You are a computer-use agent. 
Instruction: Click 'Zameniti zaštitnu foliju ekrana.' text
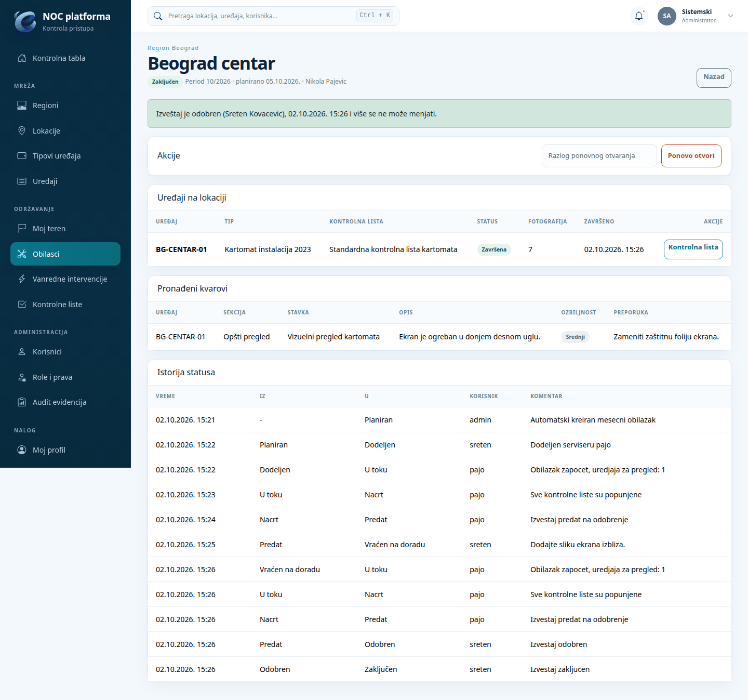tap(666, 337)
